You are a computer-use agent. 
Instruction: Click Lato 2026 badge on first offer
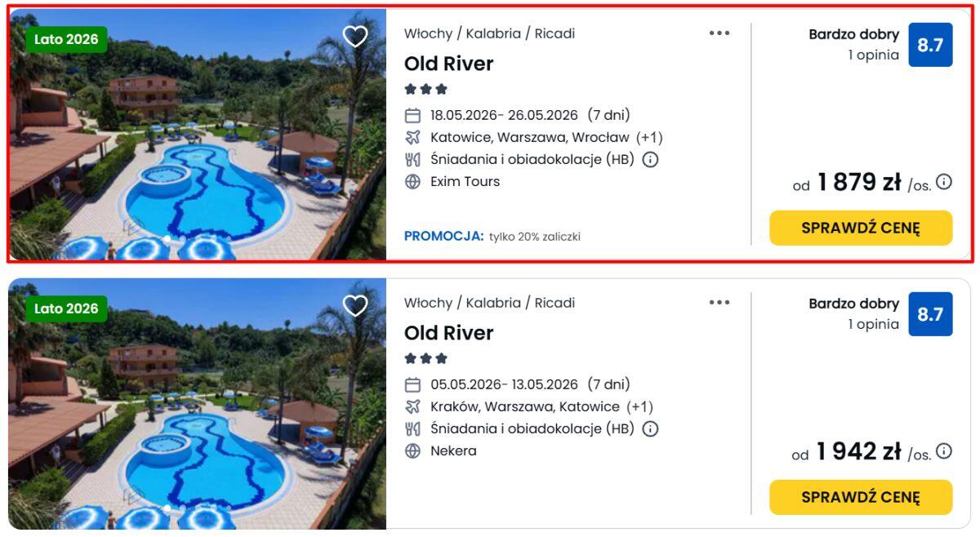click(66, 39)
